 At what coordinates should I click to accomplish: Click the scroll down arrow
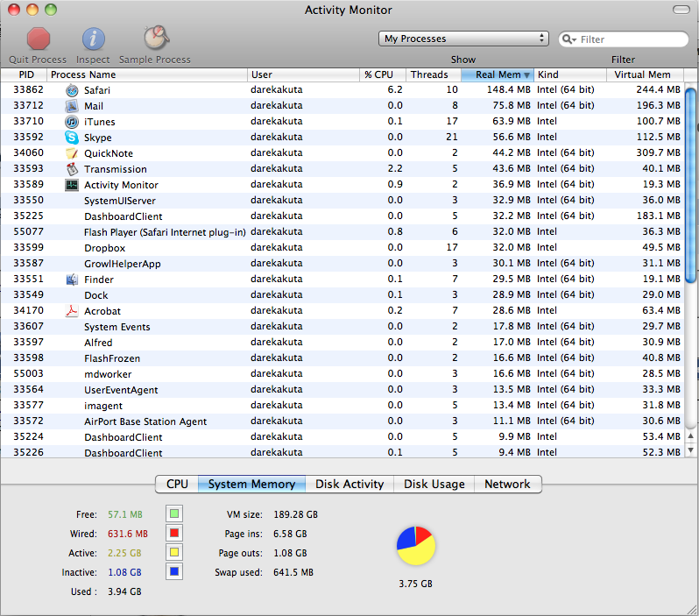[690, 450]
